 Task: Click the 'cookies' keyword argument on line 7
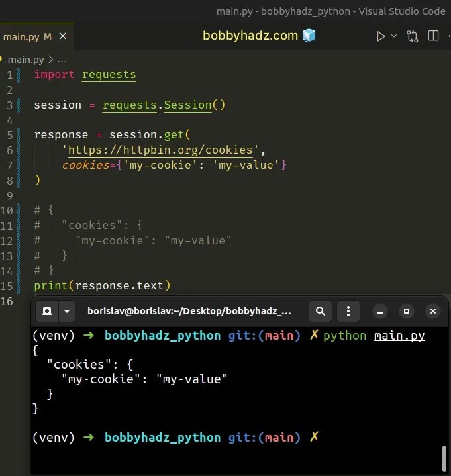pos(85,165)
